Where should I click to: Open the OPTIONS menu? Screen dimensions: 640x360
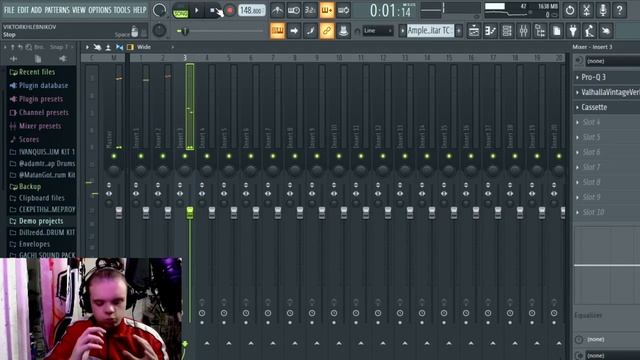pos(100,10)
